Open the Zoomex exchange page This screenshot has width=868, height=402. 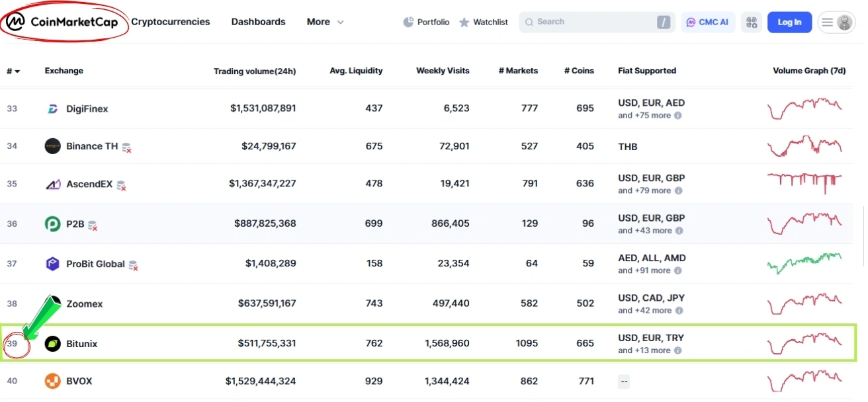pos(85,304)
